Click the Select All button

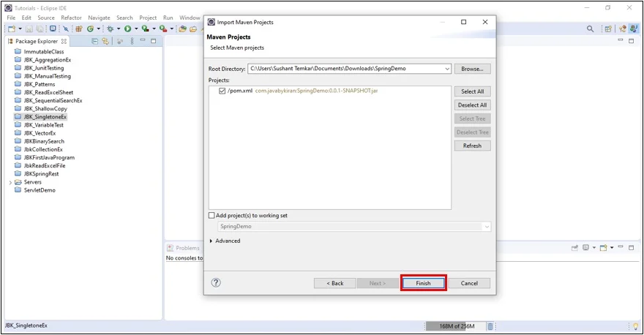(x=472, y=91)
